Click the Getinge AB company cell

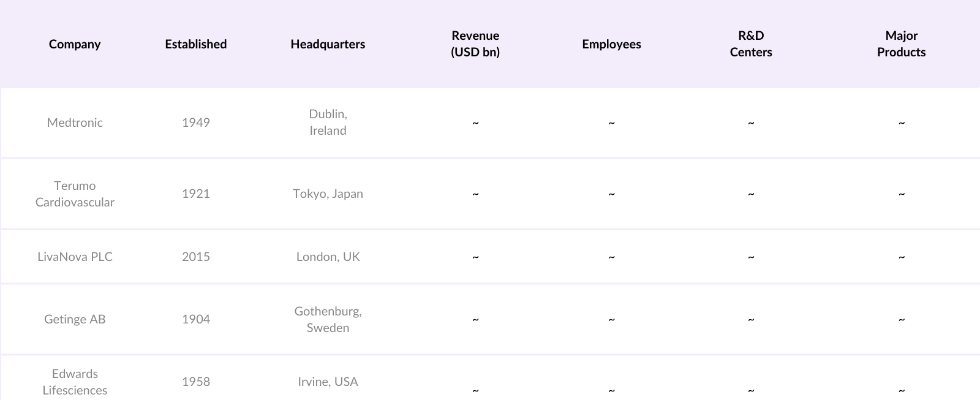tap(75, 319)
